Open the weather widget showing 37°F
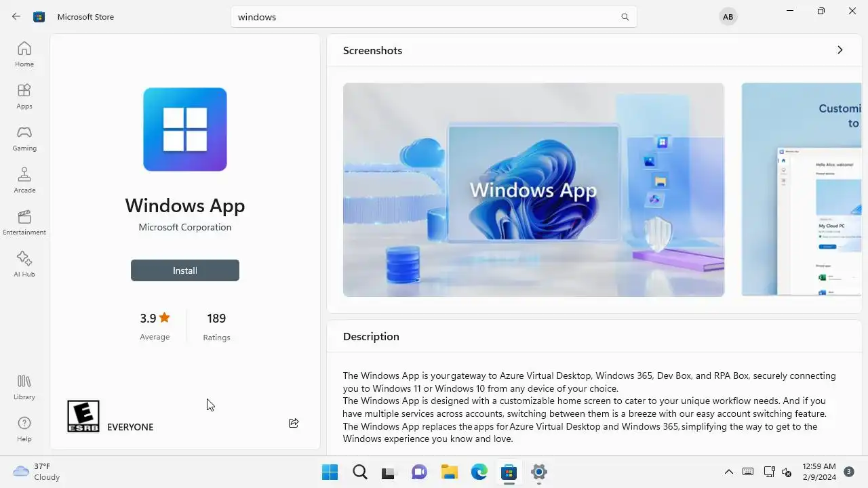868x488 pixels. click(37, 472)
